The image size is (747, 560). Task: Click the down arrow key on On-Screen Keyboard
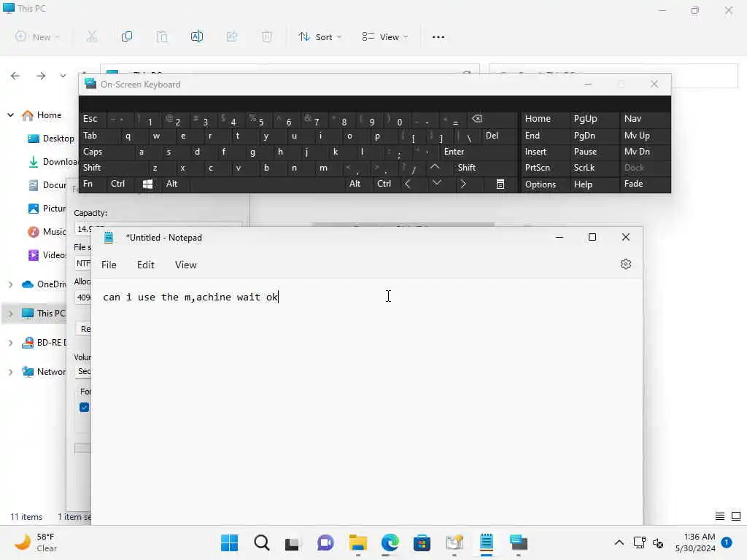click(x=437, y=183)
